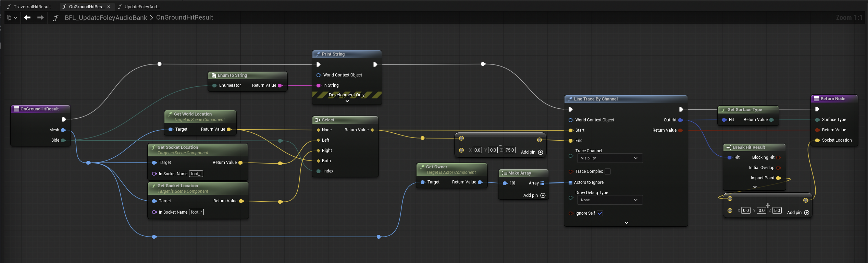Click BFL_UpdateFoleyAudioBank breadcrumb link
The height and width of the screenshot is (263, 868).
(x=106, y=18)
